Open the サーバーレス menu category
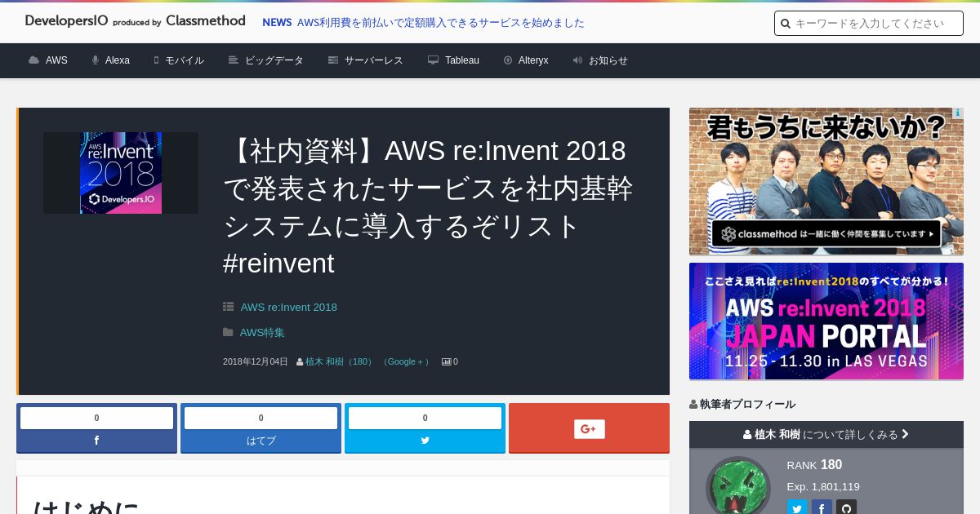The height and width of the screenshot is (514, 980). [365, 60]
